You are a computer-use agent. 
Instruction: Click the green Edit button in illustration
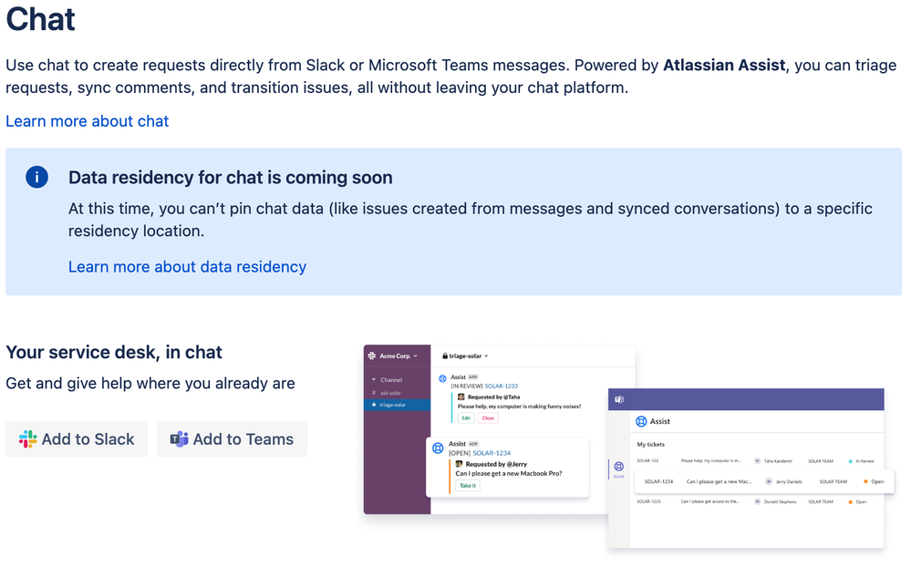click(466, 418)
